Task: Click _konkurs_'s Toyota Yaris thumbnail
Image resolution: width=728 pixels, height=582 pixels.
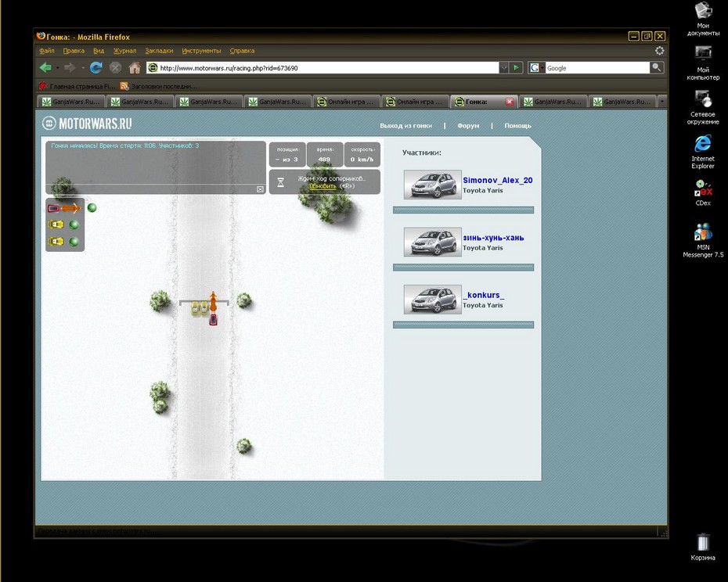Action: click(433, 300)
